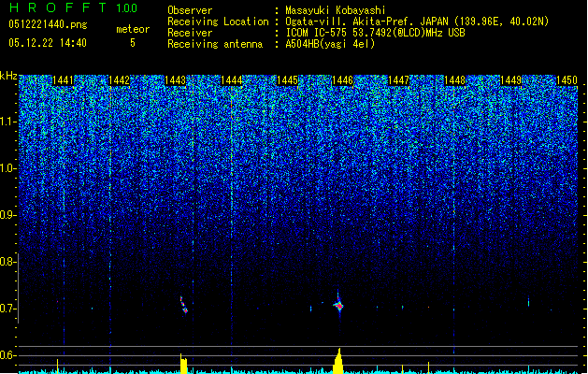Click the kHz axis unit label

point(8,76)
